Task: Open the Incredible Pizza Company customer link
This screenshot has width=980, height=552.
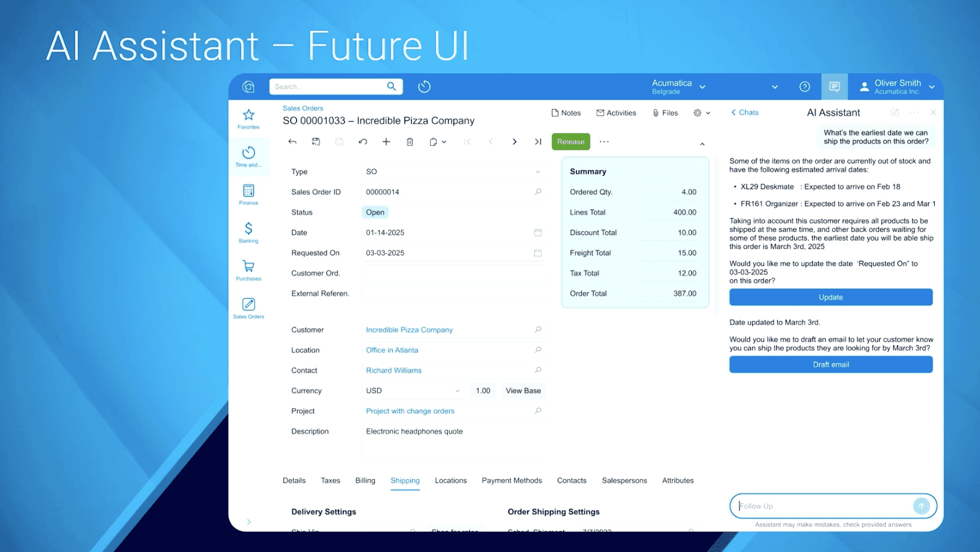Action: click(409, 330)
